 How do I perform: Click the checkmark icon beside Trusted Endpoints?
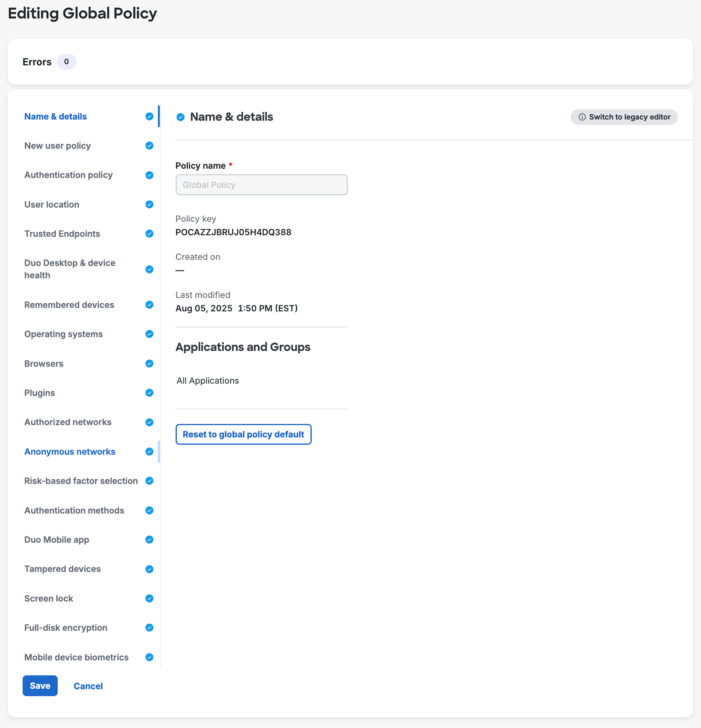click(149, 234)
